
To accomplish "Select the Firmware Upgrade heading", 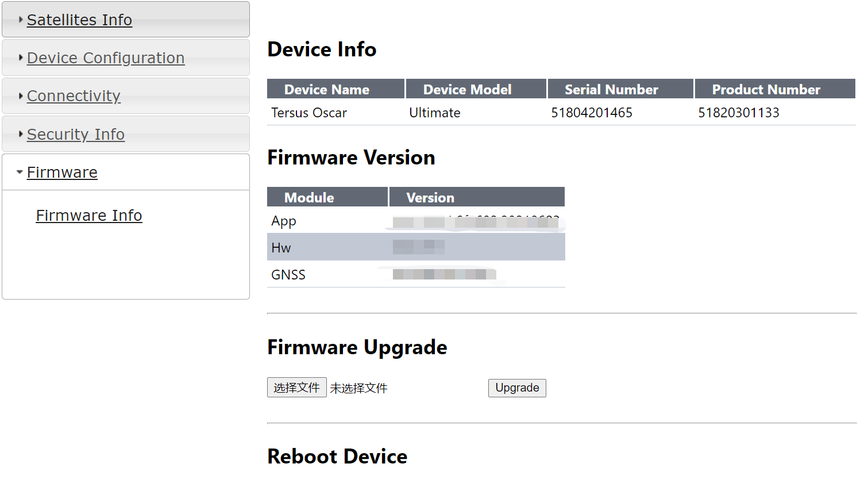I will [x=357, y=347].
